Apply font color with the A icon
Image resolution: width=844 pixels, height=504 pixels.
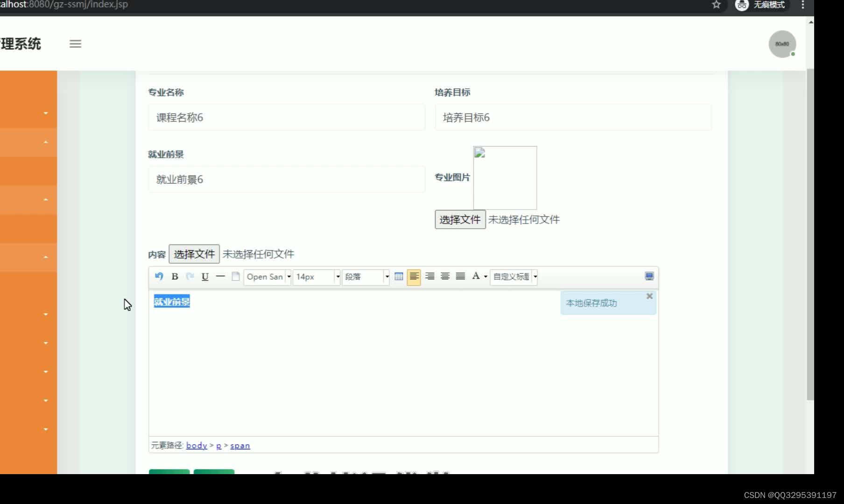click(x=476, y=276)
